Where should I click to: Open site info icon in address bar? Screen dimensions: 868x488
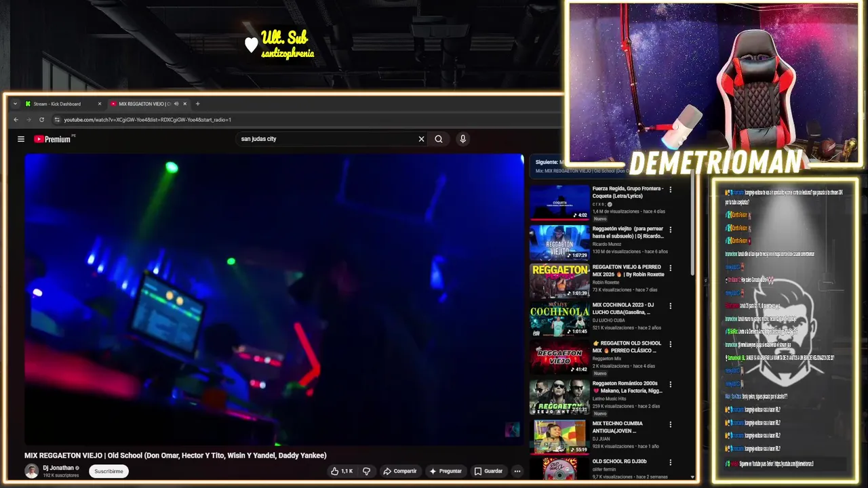[58, 120]
